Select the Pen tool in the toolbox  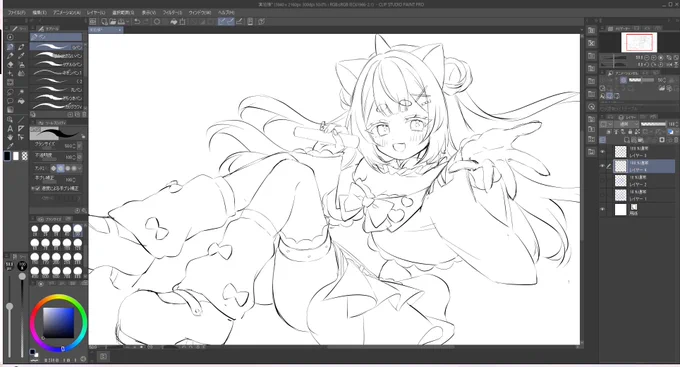(x=10, y=47)
